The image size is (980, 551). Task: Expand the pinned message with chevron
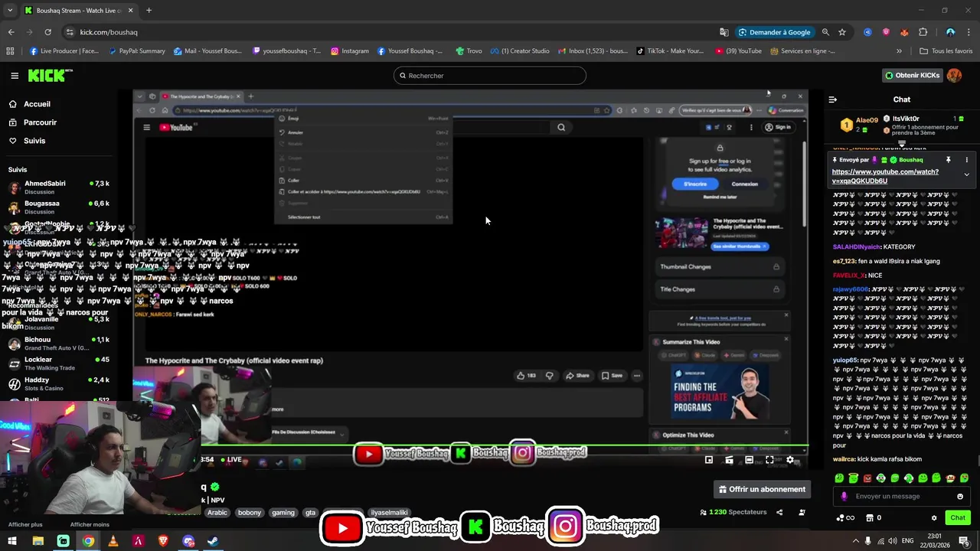[966, 174]
